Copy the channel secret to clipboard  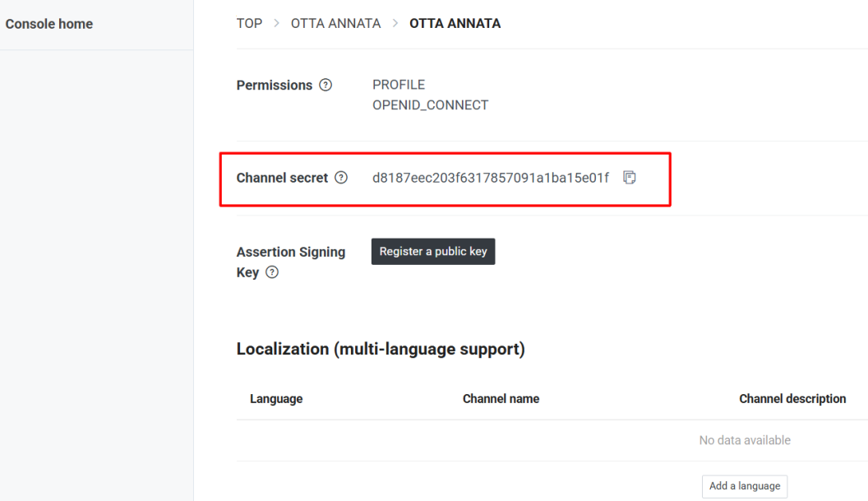[630, 178]
